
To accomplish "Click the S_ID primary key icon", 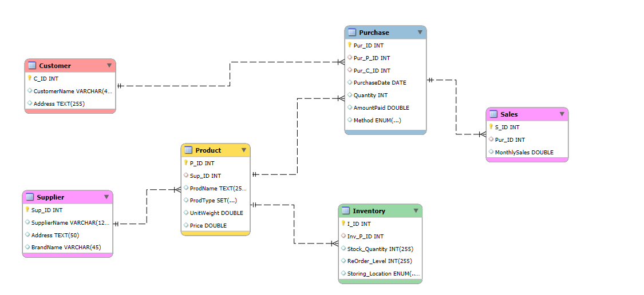I will pyautogui.click(x=491, y=127).
